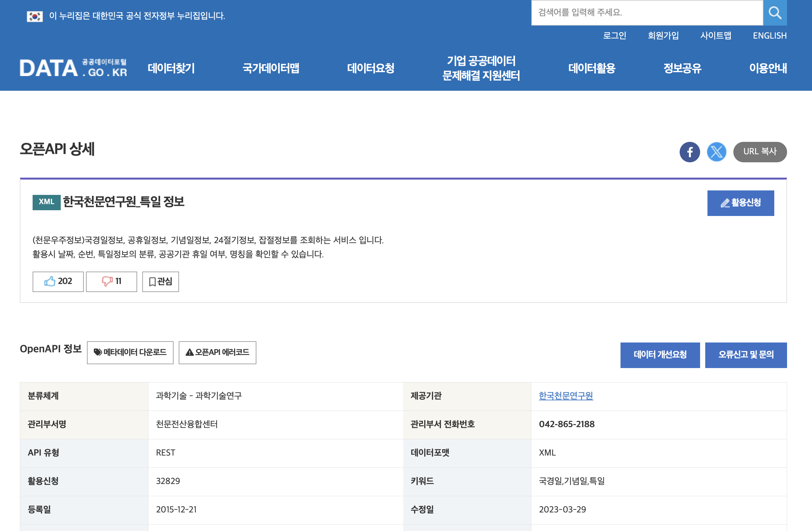Select the OpenAPI 정보 section heading
The width and height of the screenshot is (812, 531).
(51, 349)
